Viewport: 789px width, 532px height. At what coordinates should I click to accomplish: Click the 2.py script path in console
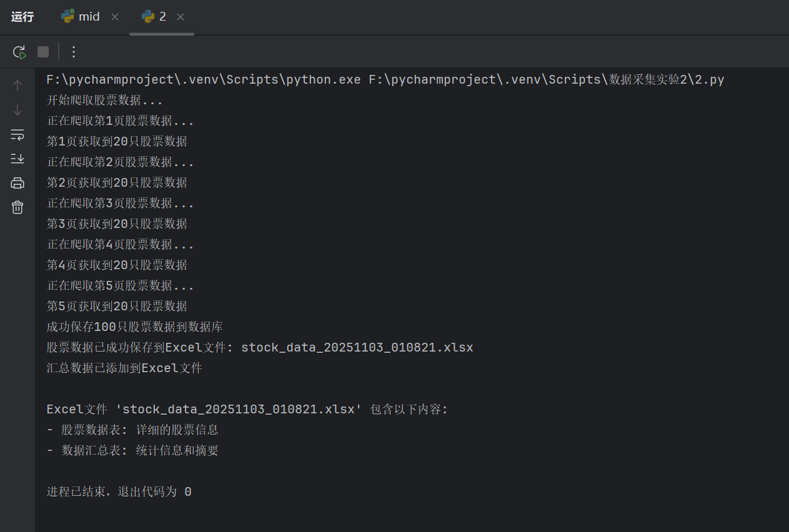[x=546, y=80]
